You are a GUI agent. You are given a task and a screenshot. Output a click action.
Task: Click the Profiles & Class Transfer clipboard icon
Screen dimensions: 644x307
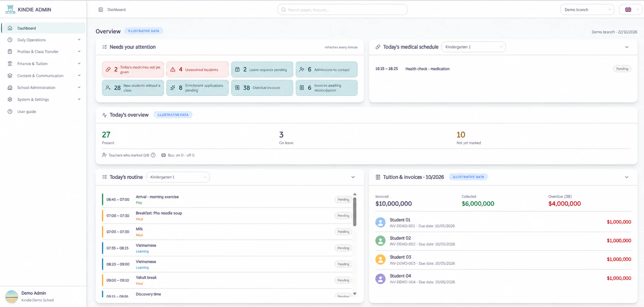(10, 52)
